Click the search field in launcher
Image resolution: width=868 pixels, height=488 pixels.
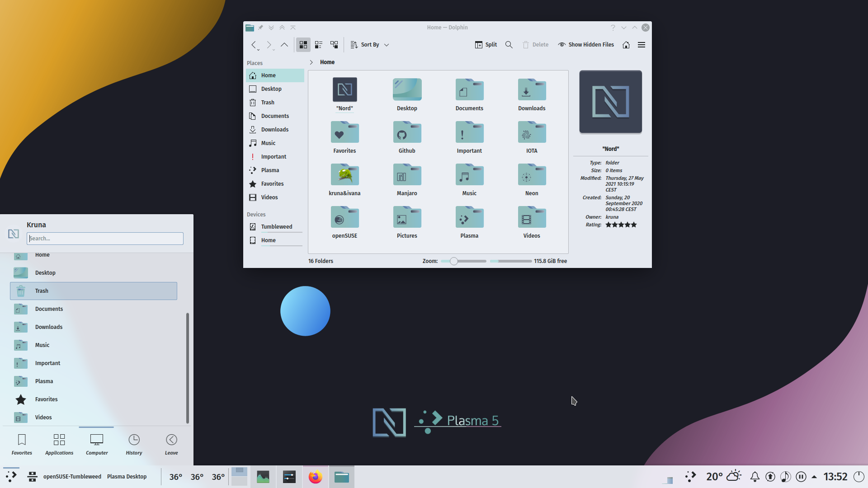105,239
